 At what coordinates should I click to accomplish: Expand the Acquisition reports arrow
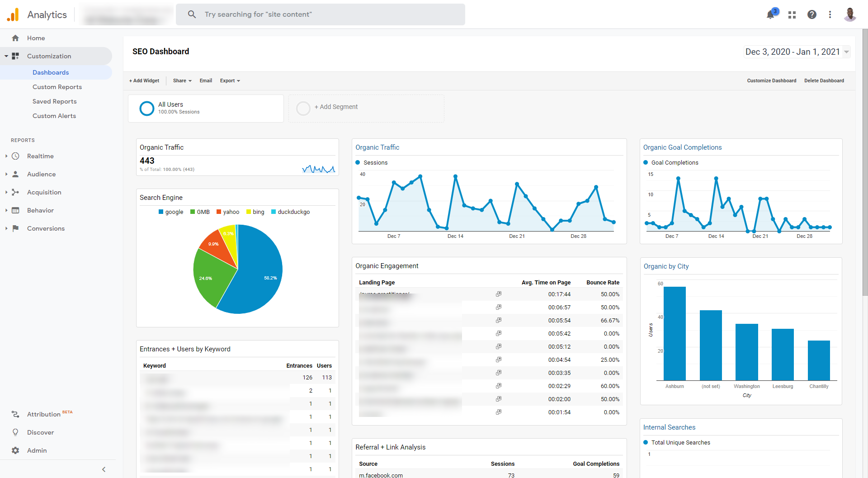[x=6, y=192]
